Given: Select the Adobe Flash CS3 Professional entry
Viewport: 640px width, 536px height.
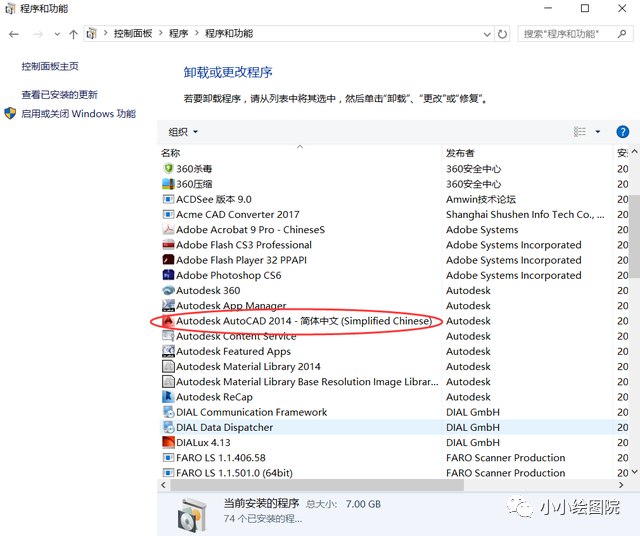Looking at the screenshot, I should click(x=244, y=245).
